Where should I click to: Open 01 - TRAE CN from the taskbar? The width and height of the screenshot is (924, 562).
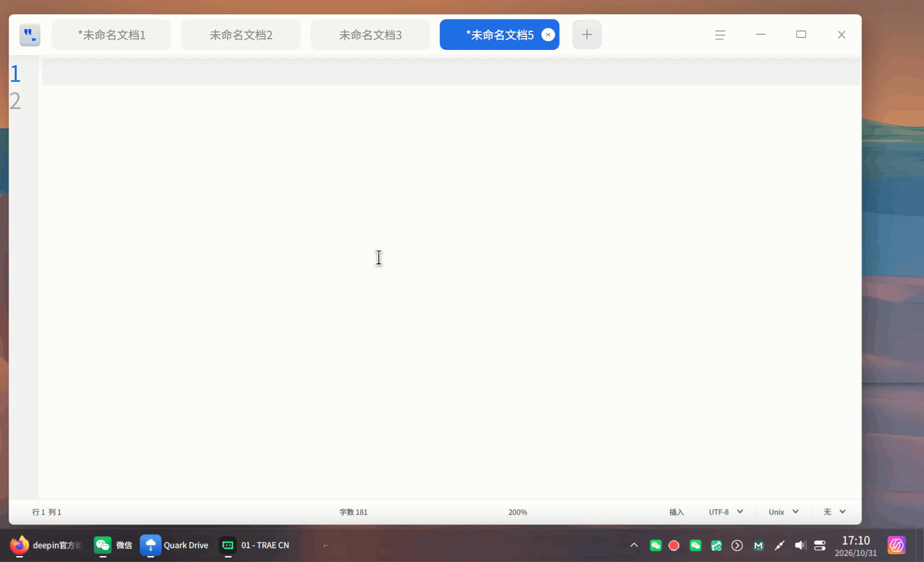(x=254, y=545)
